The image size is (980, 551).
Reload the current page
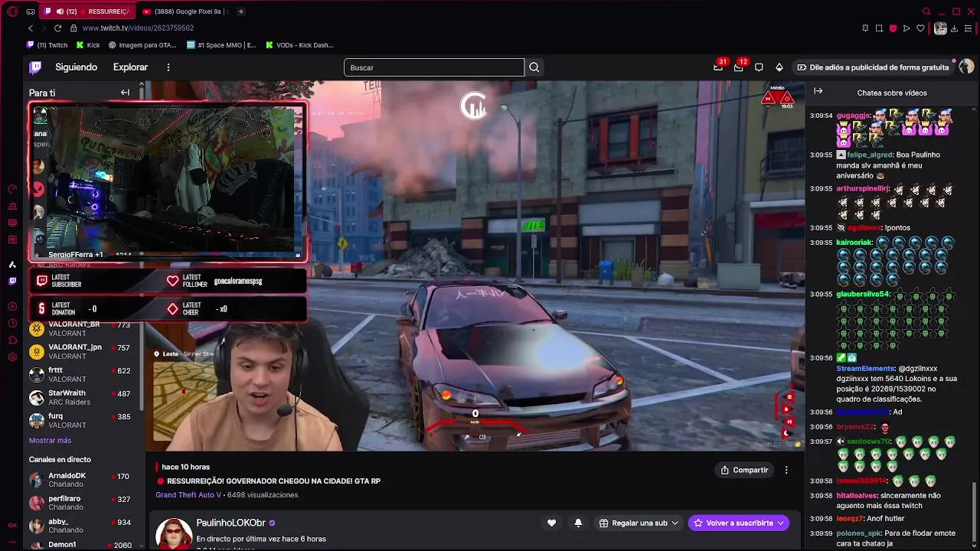coord(57,28)
